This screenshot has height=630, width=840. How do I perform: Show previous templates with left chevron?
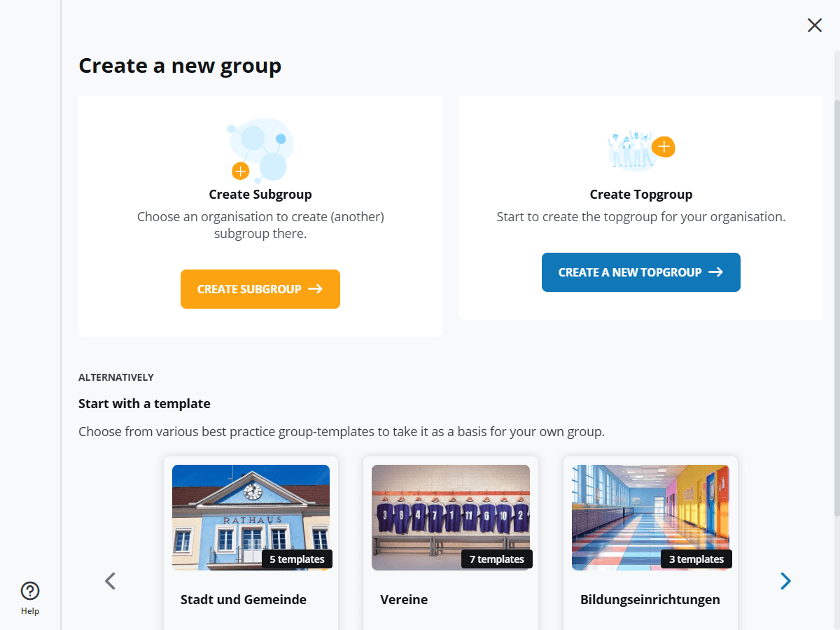click(x=110, y=581)
